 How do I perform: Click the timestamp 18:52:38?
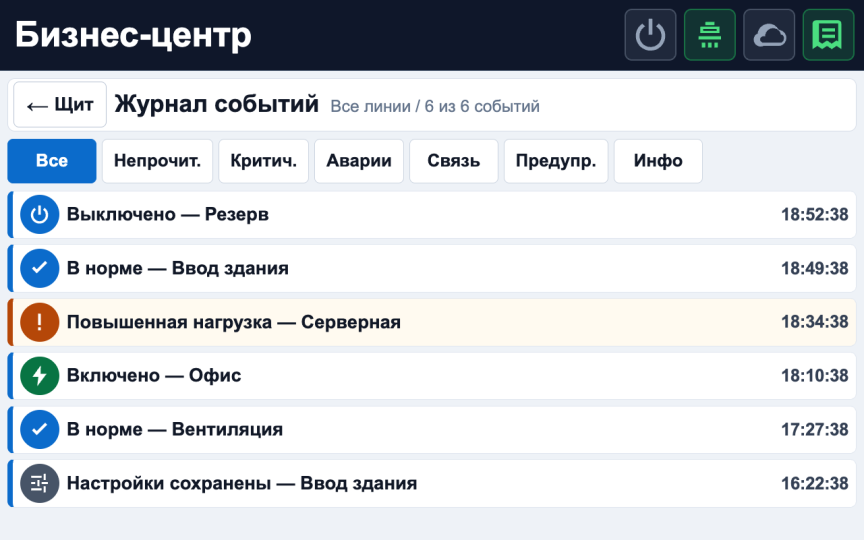[x=814, y=214]
